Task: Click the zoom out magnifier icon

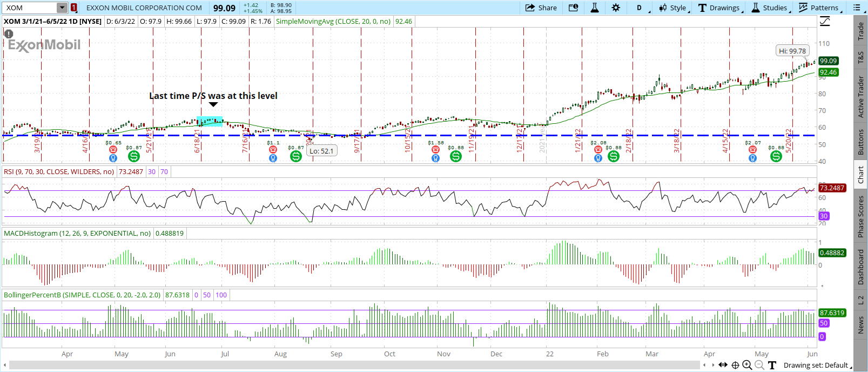Action: (759, 365)
